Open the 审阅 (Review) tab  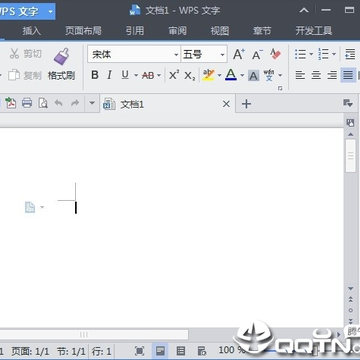(x=177, y=31)
